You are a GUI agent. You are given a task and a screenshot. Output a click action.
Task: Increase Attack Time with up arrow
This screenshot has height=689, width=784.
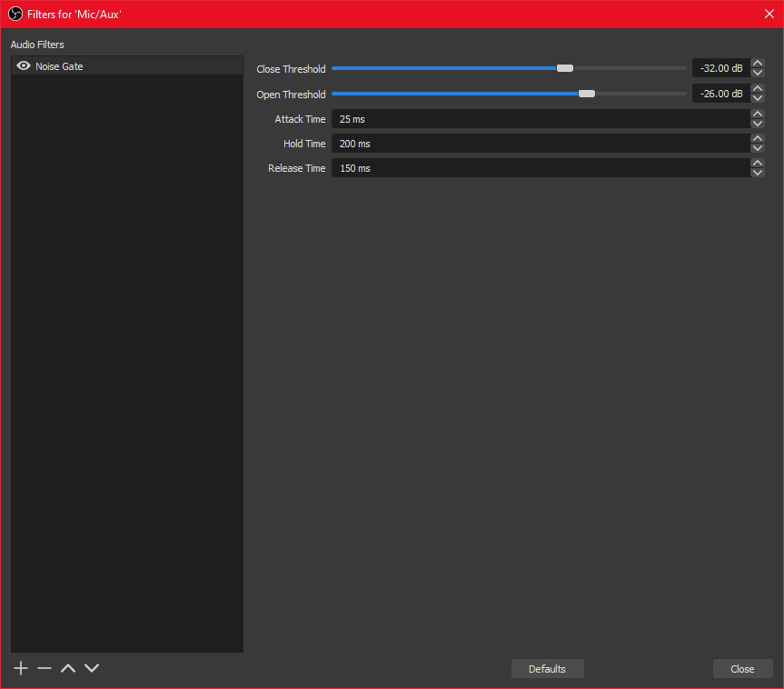tap(758, 115)
